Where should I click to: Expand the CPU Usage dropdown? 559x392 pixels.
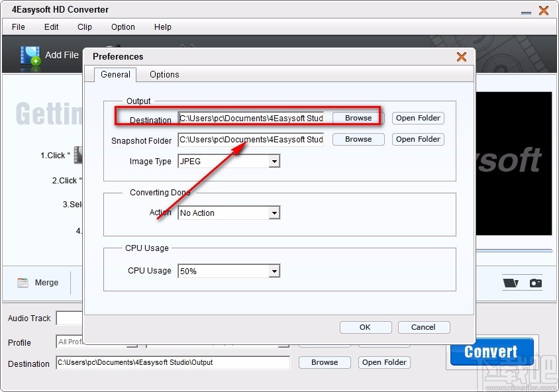pyautogui.click(x=274, y=271)
